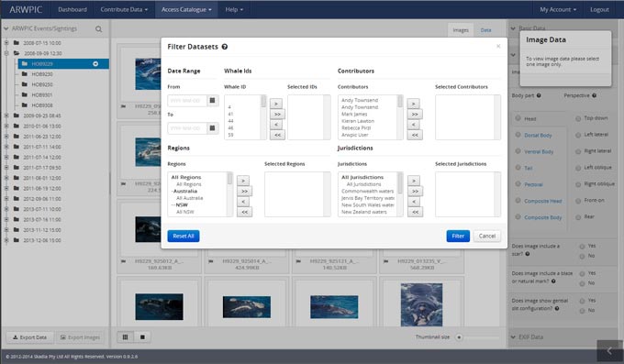This screenshot has height=364, width=624.
Task: Open the My Account dropdown
Action: (x=558, y=9)
